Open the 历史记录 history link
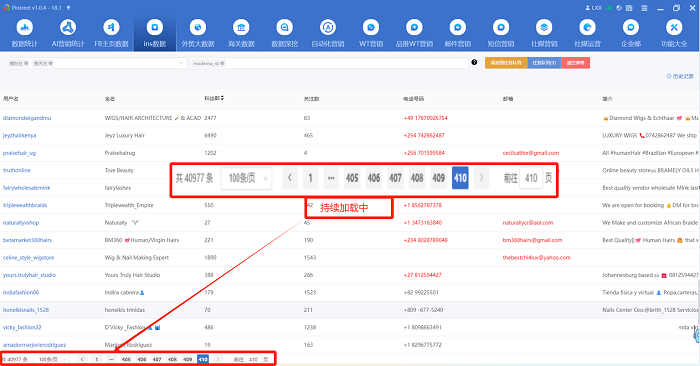 680,76
